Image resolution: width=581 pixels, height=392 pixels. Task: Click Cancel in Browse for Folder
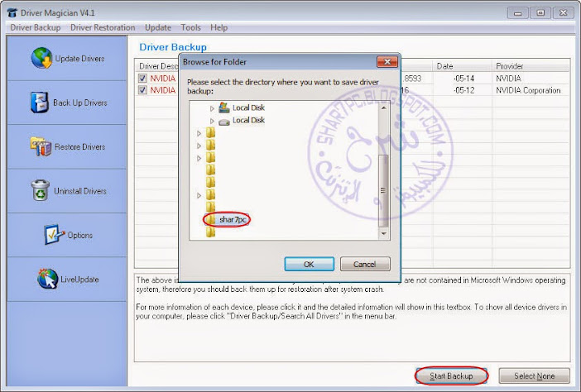(365, 264)
